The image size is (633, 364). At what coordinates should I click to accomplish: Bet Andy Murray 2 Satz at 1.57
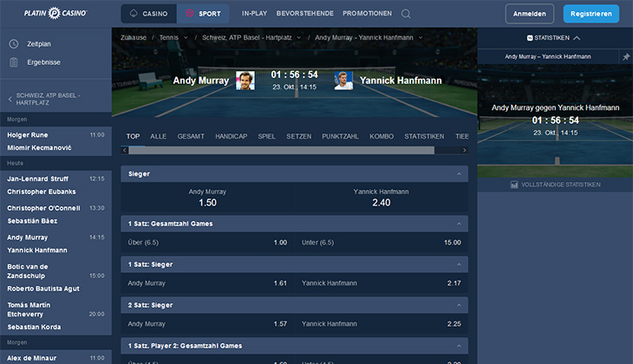tap(207, 324)
